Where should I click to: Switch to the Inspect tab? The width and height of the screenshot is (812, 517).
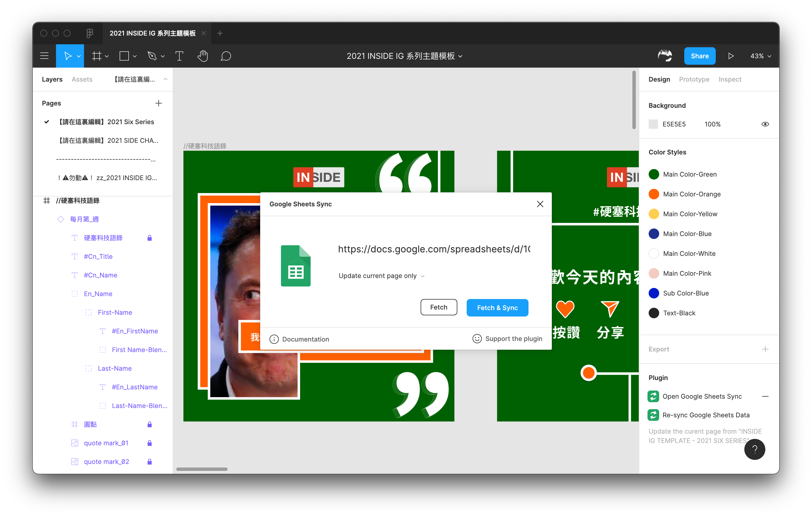729,79
